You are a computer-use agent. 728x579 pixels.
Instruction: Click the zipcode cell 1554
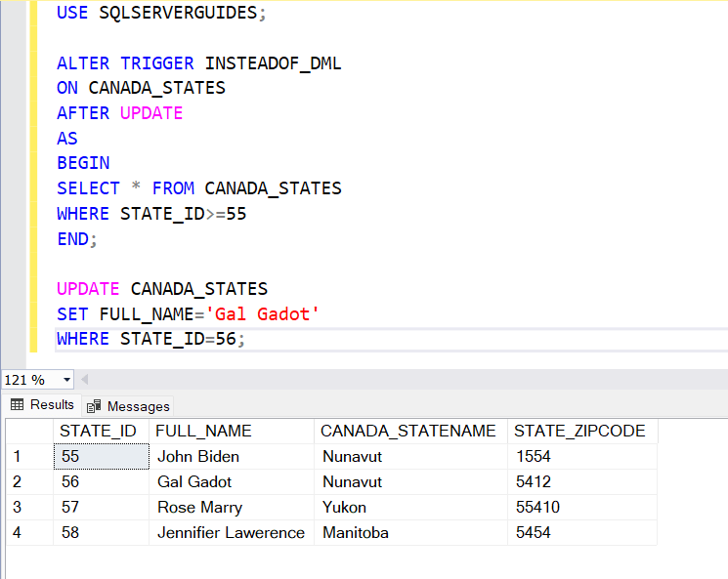[x=582, y=457]
